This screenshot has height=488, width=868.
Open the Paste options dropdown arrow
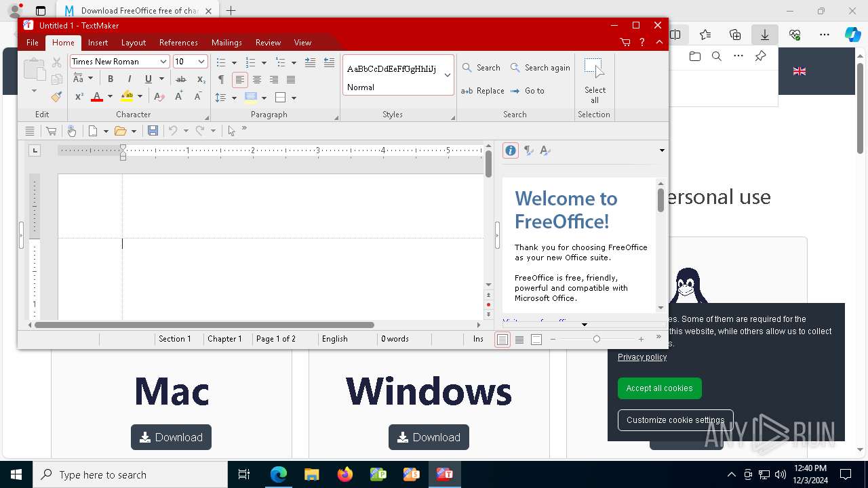click(34, 91)
